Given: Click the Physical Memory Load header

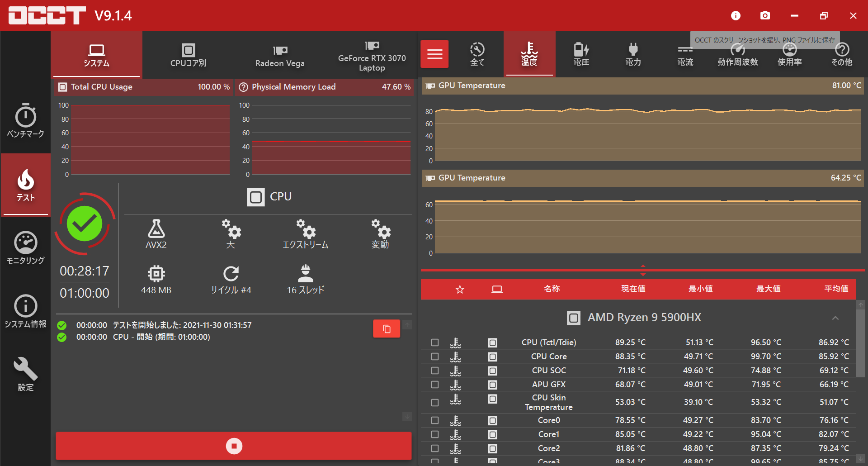Looking at the screenshot, I should [x=325, y=87].
